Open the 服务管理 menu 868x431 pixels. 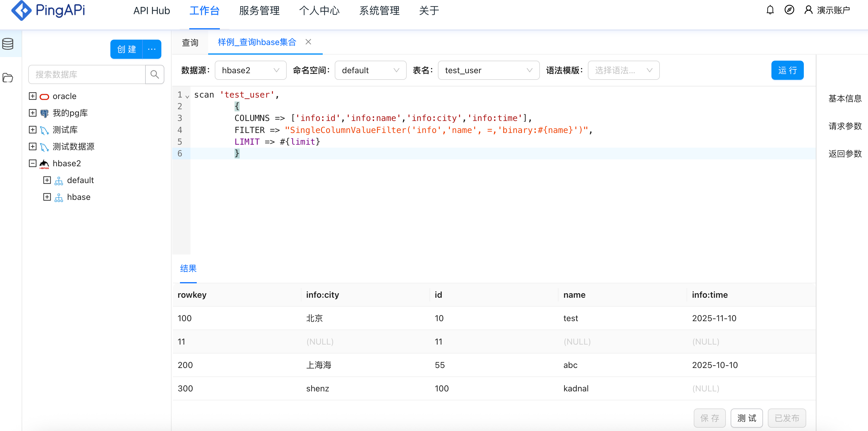pos(259,11)
